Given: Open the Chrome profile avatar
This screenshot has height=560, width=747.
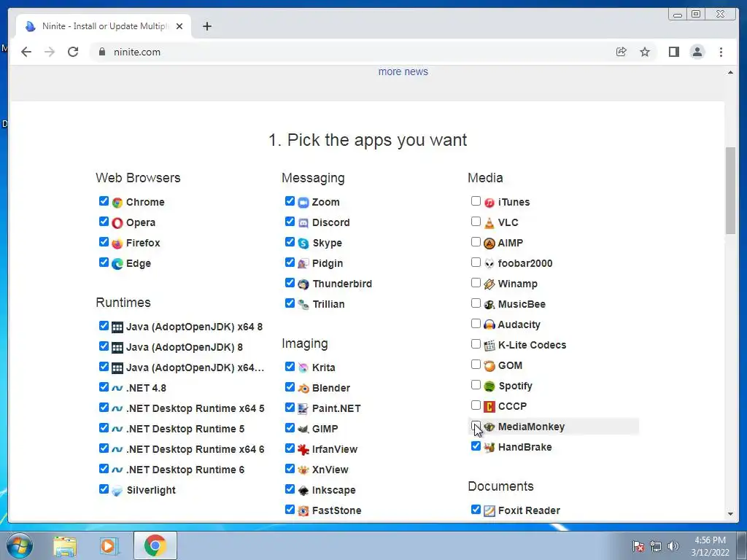Looking at the screenshot, I should click(697, 52).
